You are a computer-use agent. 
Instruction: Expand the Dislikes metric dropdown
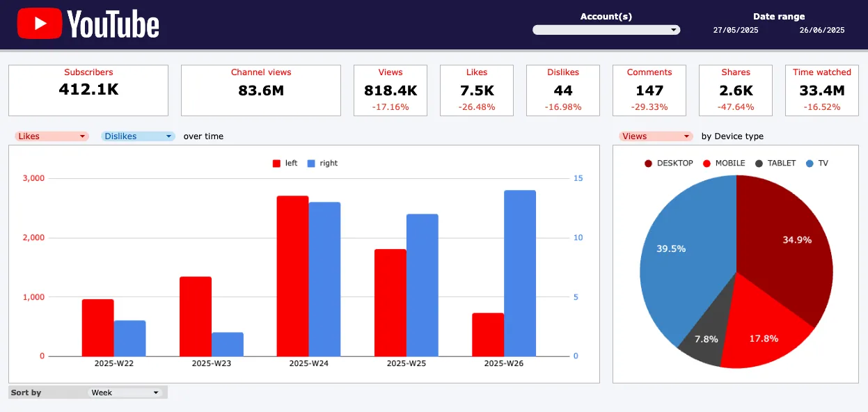pyautogui.click(x=138, y=136)
